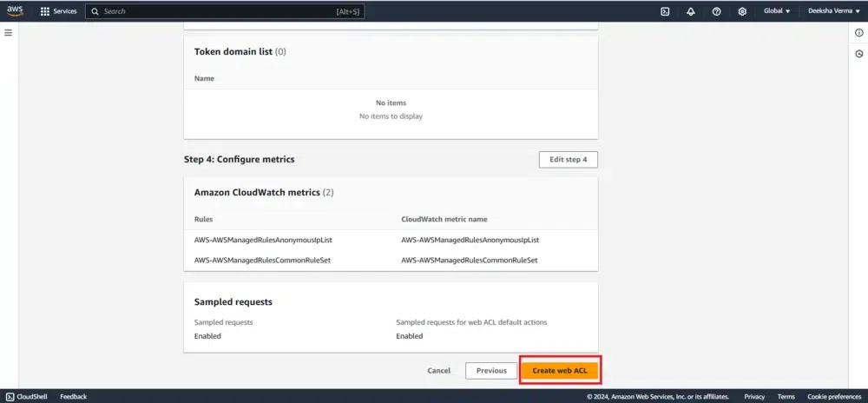Open the Deeksha Verma account menu
The width and height of the screenshot is (868, 403).
pos(834,11)
